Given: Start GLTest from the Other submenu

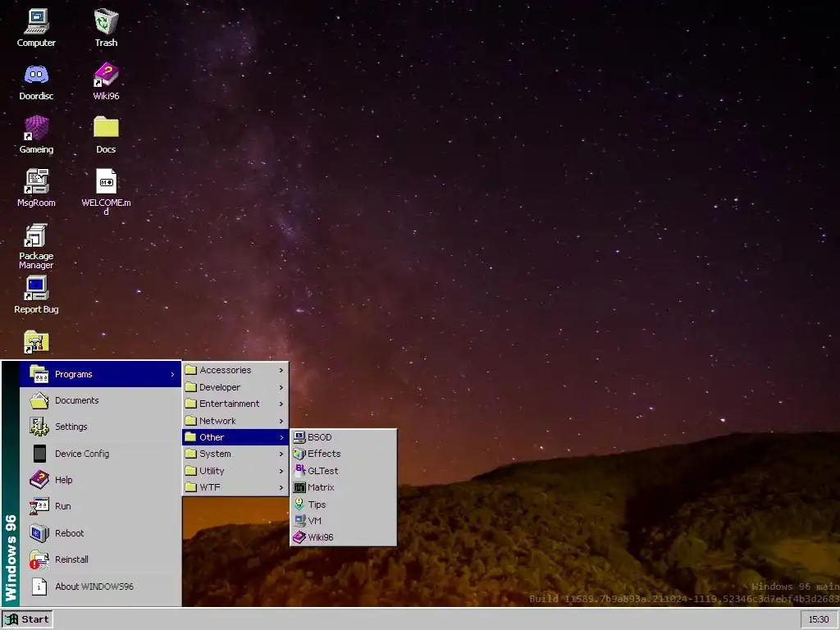Looking at the screenshot, I should click(x=344, y=470).
